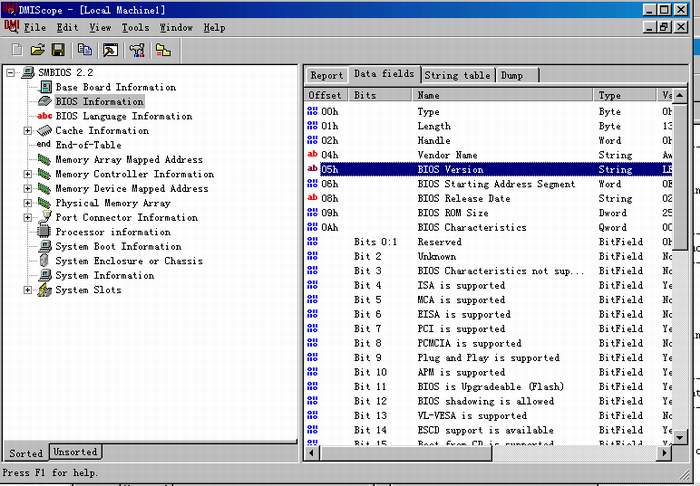
Task: Select the Sorted tab below the tree
Action: 26,453
